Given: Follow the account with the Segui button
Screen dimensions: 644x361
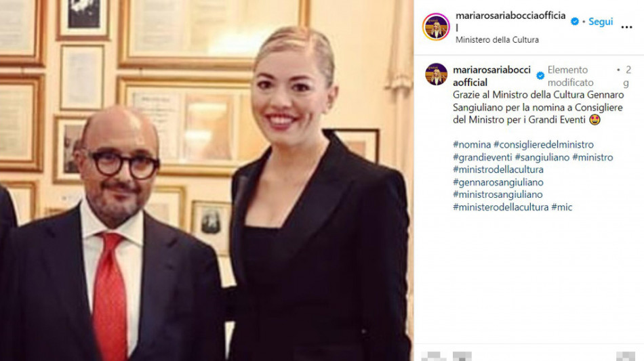Looking at the screenshot, I should click(601, 21).
